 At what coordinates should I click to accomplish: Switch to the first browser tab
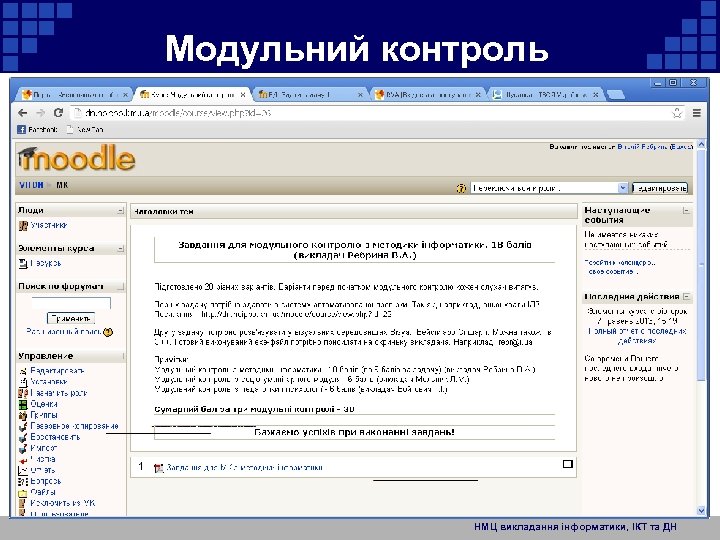(x=73, y=95)
